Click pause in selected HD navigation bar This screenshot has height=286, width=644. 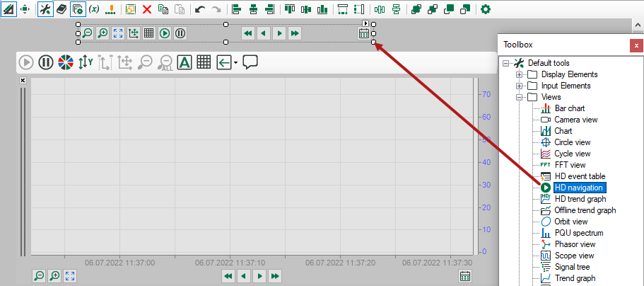tap(180, 33)
